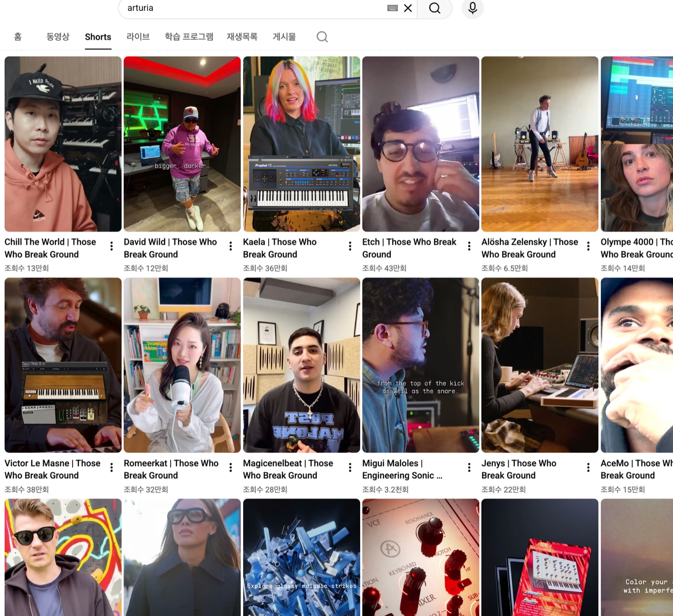Switch to the 재생목록 tab
The width and height of the screenshot is (673, 616).
[242, 37]
